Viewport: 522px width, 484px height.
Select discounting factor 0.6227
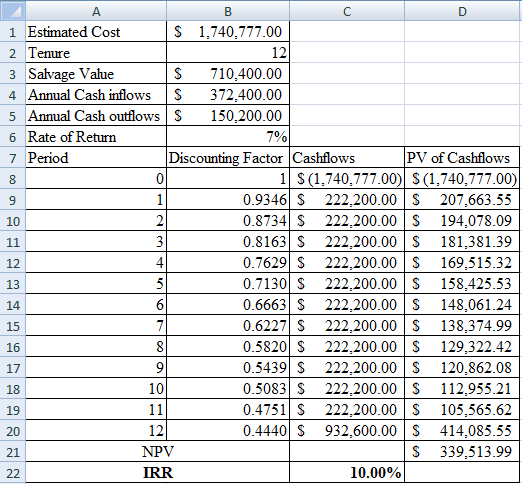(228, 326)
